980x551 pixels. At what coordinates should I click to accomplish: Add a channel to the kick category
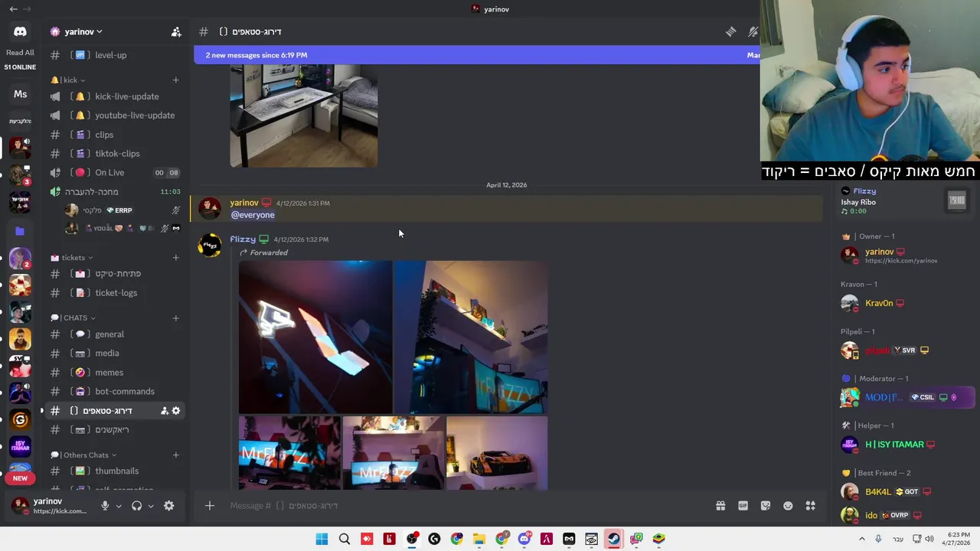[175, 80]
